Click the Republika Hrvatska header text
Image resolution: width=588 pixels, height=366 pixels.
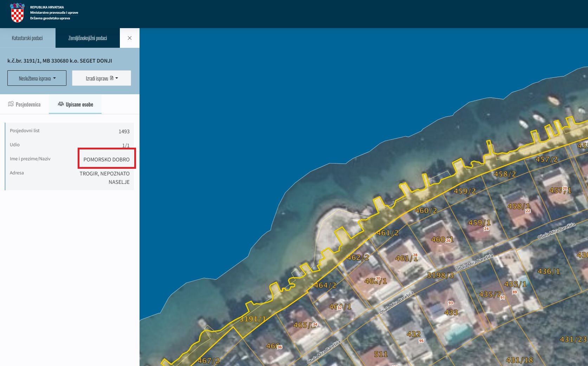(x=47, y=7)
